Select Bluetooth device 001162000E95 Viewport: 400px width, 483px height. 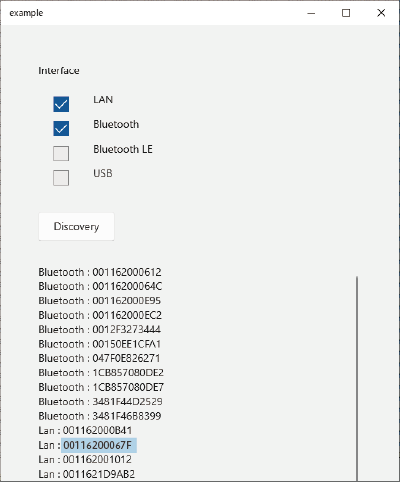(x=99, y=301)
